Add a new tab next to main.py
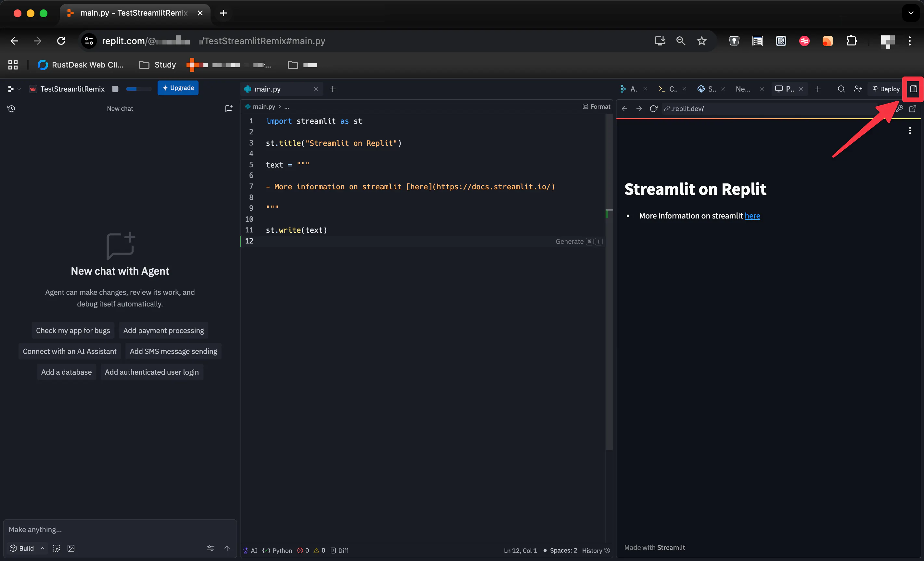The height and width of the screenshot is (561, 924). click(x=333, y=89)
